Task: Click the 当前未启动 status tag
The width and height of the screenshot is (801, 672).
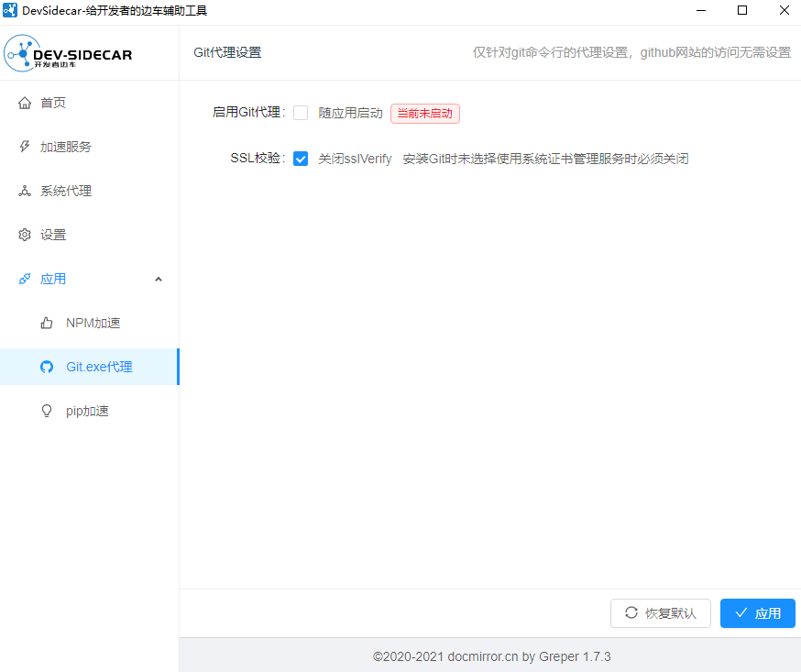Action: [425, 114]
